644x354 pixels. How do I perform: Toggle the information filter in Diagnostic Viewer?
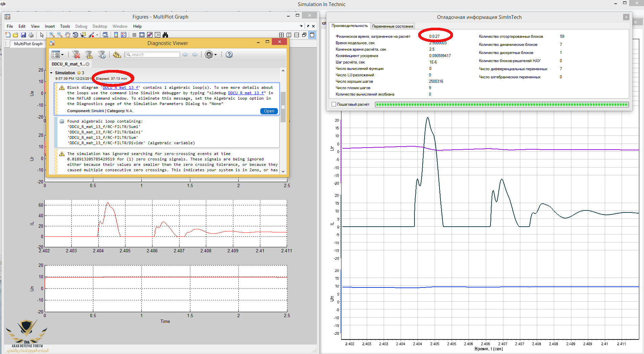pyautogui.click(x=102, y=54)
